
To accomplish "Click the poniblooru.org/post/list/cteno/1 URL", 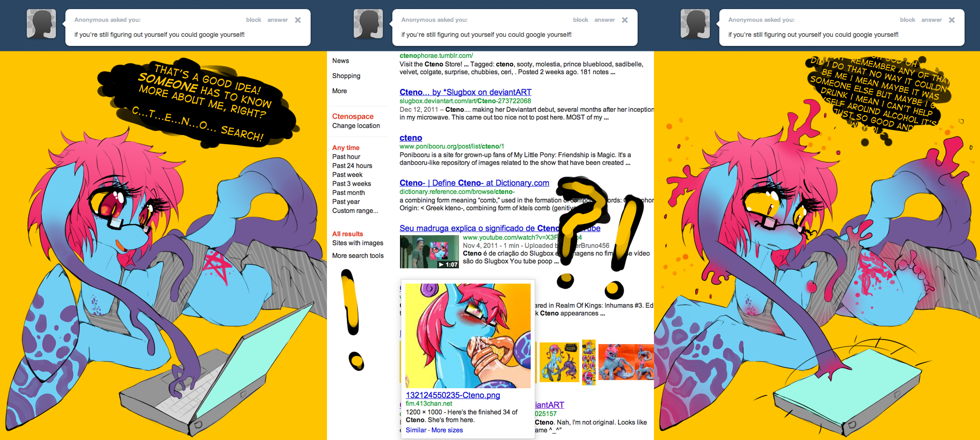I will pos(452,146).
